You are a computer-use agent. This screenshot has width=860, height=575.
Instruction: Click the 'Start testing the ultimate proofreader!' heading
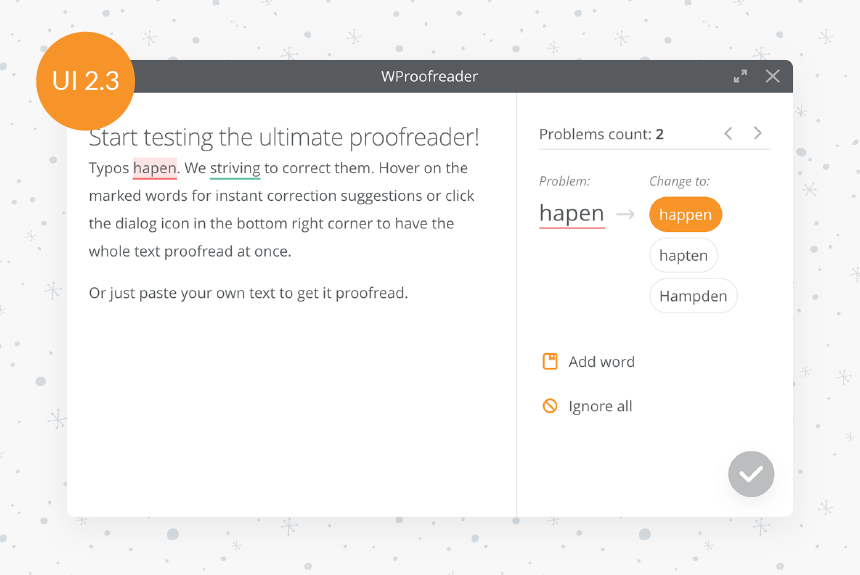[284, 137]
